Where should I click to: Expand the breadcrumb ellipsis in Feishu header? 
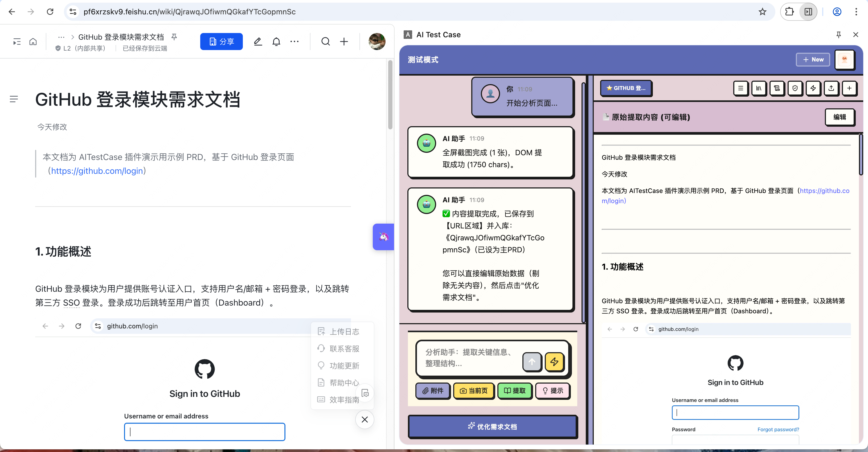pos(61,37)
